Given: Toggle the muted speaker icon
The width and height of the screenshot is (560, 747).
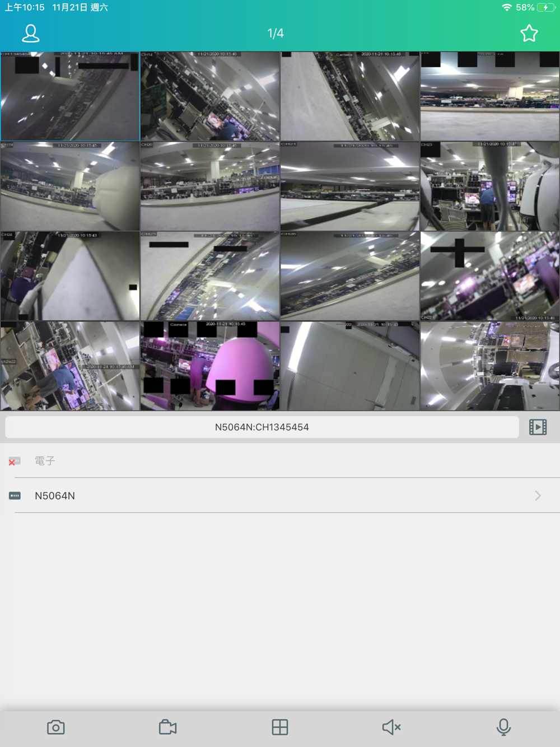Looking at the screenshot, I should click(391, 727).
